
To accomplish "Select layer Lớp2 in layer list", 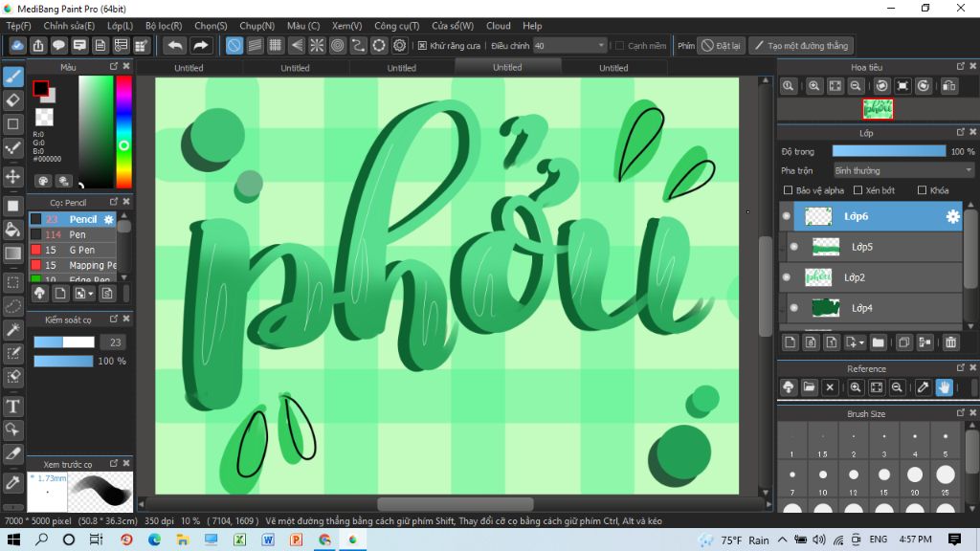I will pos(871,277).
